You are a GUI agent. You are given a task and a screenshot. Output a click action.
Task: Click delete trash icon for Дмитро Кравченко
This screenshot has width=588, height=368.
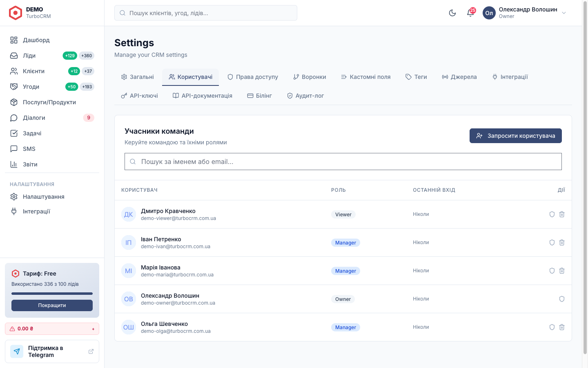pyautogui.click(x=562, y=214)
